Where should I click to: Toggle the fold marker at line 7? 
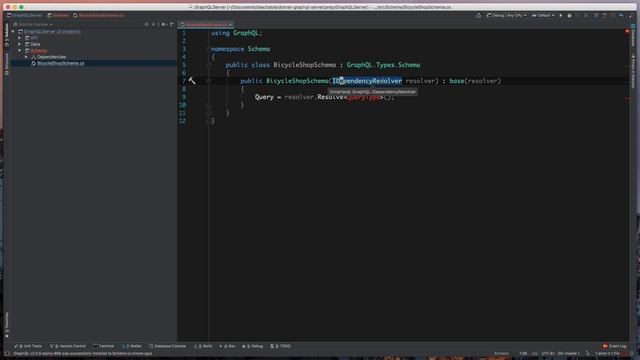[209, 81]
